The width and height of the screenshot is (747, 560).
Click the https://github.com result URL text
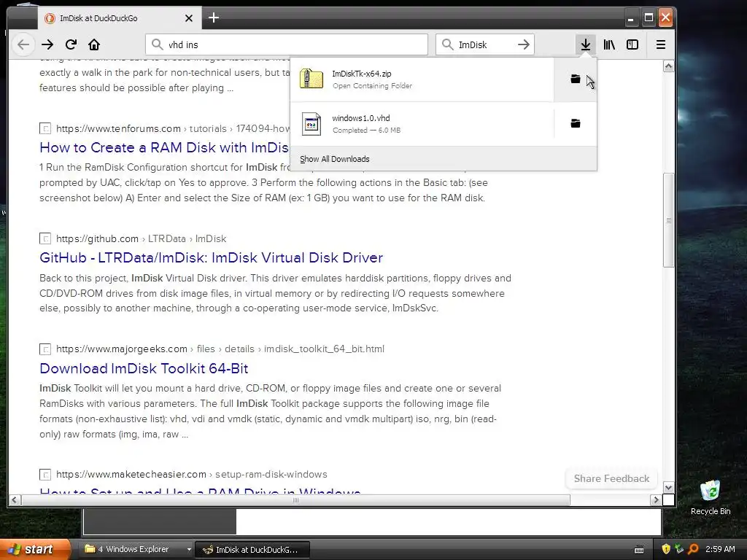(x=97, y=238)
